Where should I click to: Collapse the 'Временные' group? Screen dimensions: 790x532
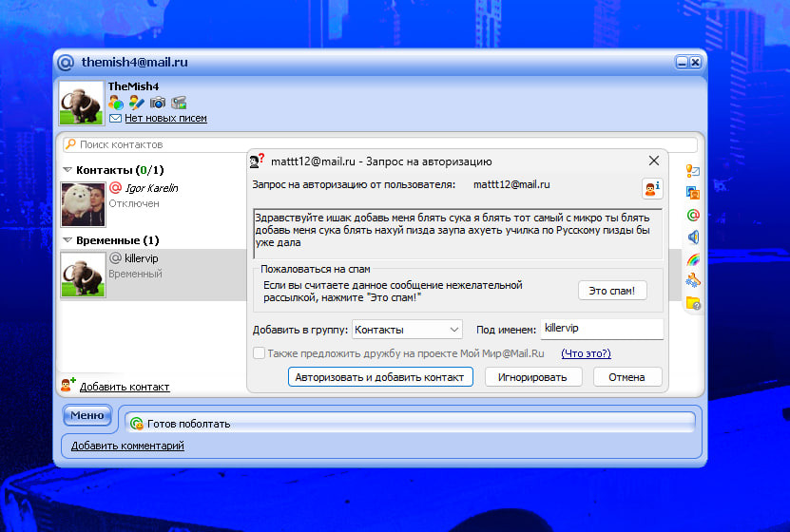(x=67, y=240)
